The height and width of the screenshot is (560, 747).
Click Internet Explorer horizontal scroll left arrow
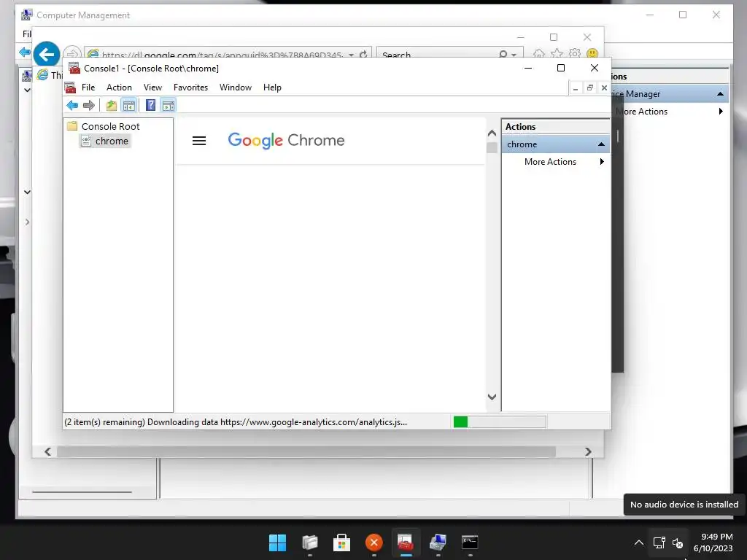pos(47,451)
